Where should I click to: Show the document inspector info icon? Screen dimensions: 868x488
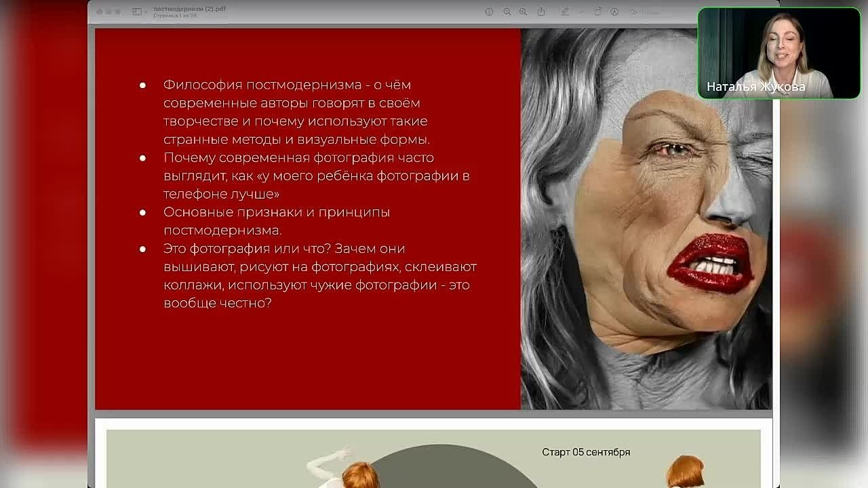[489, 12]
